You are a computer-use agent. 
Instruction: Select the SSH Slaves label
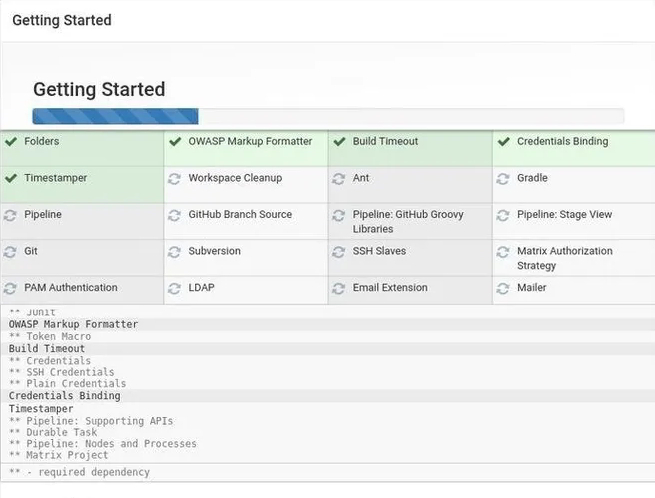click(x=379, y=251)
